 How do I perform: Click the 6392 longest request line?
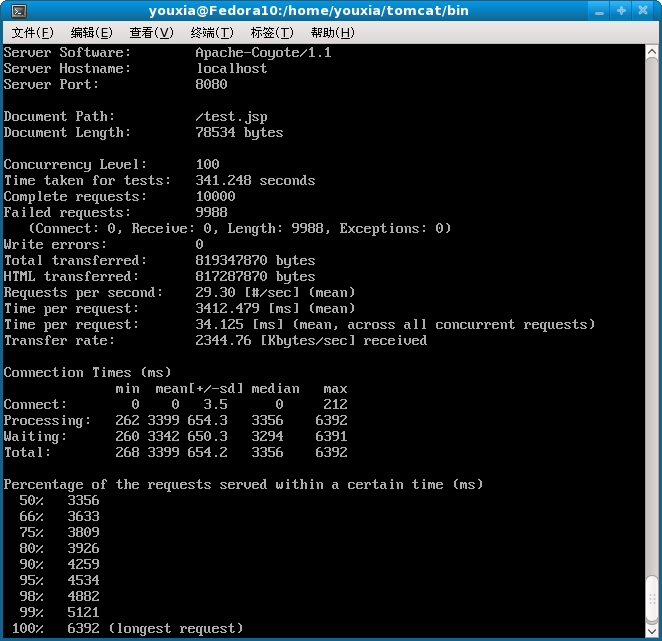(128, 629)
